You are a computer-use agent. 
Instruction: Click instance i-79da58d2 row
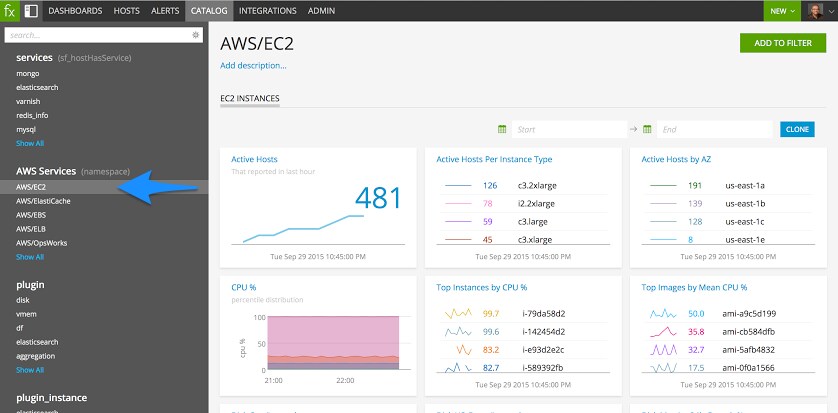(523, 314)
